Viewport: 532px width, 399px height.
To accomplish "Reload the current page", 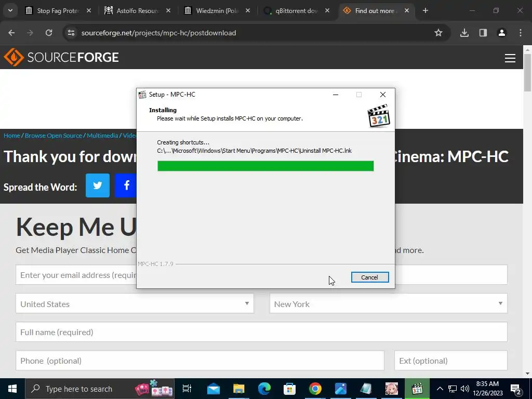I will tap(49, 33).
